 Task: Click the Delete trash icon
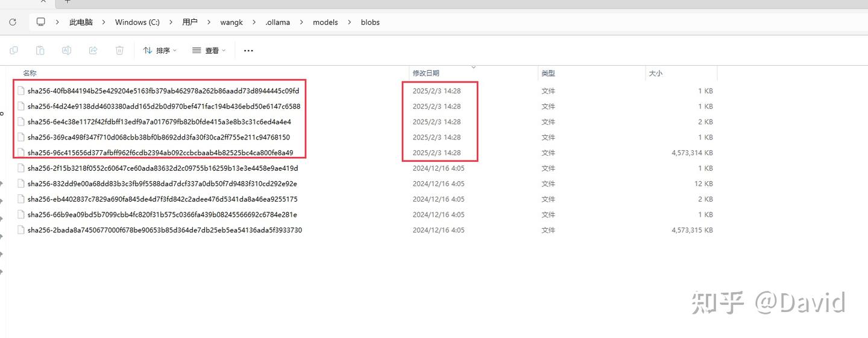pos(119,51)
